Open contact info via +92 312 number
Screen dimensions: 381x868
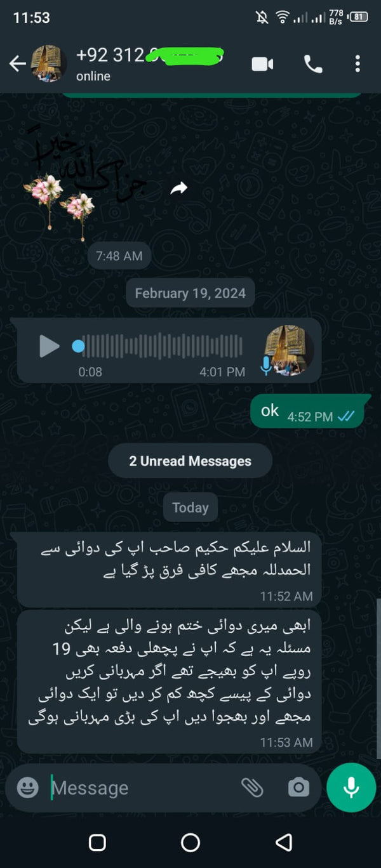pyautogui.click(x=149, y=55)
